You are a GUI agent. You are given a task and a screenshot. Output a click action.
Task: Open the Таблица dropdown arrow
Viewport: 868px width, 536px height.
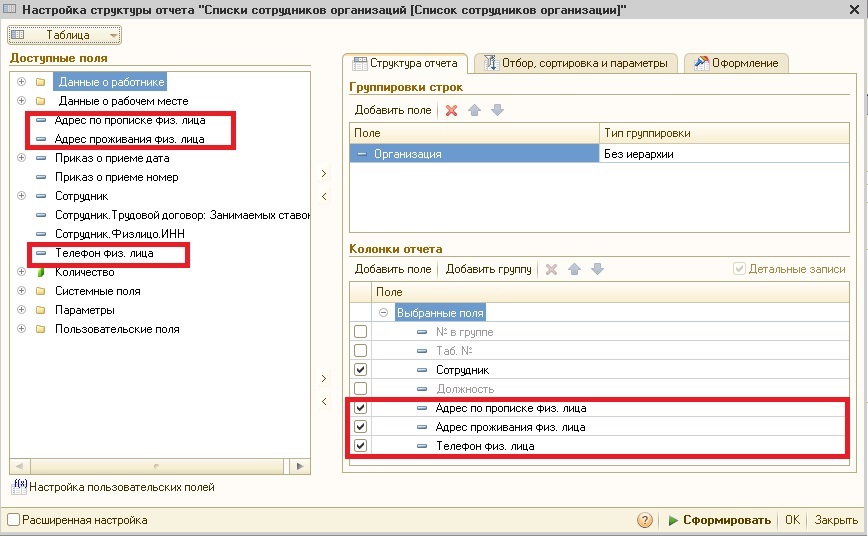pos(113,35)
